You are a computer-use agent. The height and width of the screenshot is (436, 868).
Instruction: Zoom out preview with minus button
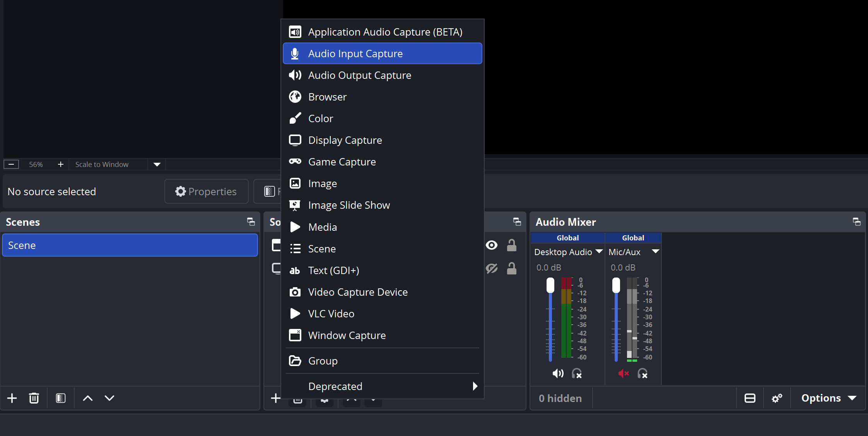pyautogui.click(x=11, y=164)
